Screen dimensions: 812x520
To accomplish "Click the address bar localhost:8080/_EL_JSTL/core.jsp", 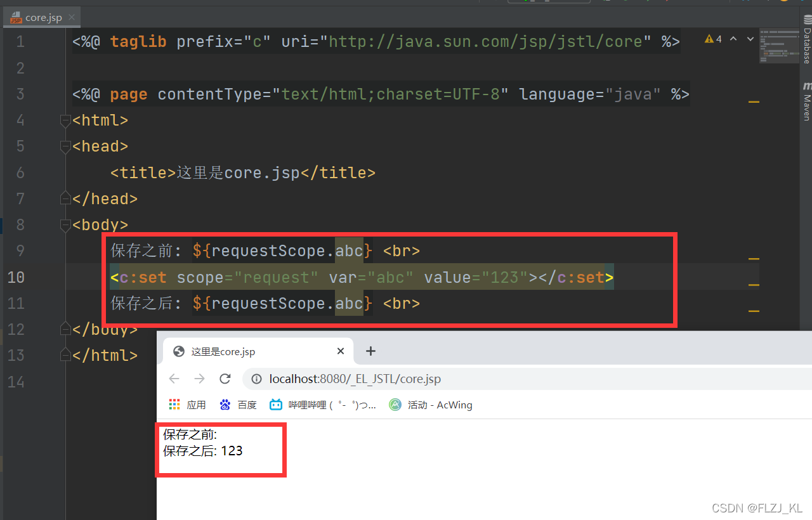I will [x=527, y=379].
